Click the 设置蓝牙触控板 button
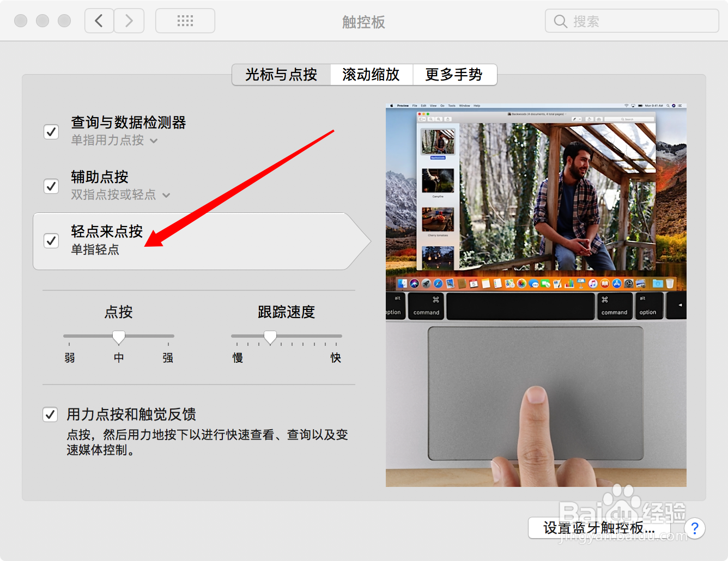 pos(599,528)
